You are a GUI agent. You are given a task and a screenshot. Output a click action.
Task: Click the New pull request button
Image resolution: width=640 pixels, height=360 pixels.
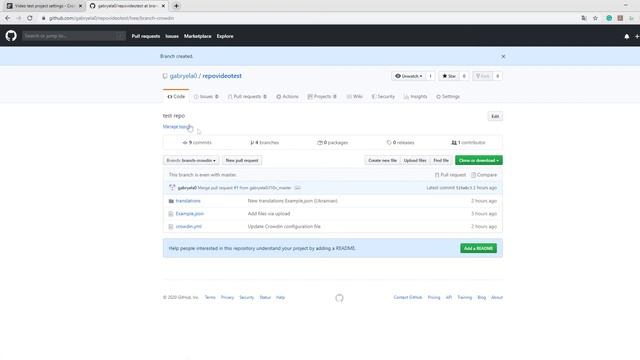click(x=242, y=160)
